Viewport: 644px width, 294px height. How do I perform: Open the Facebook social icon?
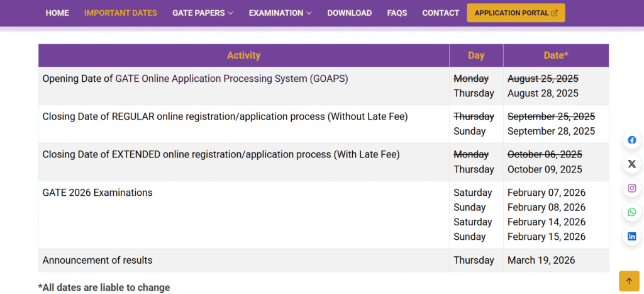click(x=631, y=140)
